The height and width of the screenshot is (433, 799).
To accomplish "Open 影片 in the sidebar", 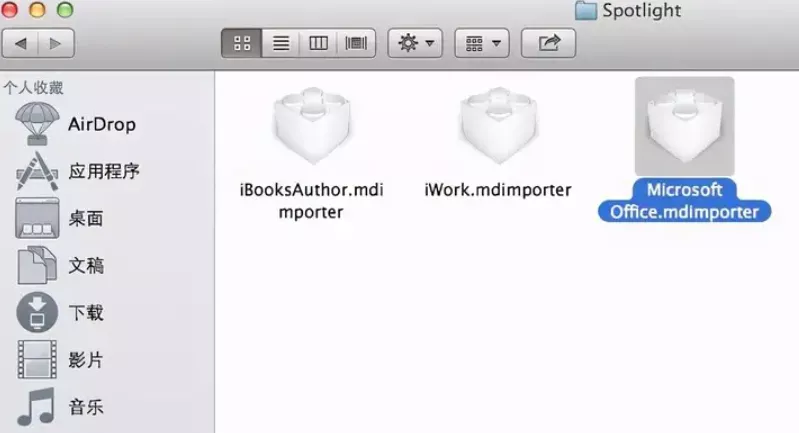I will pos(86,360).
